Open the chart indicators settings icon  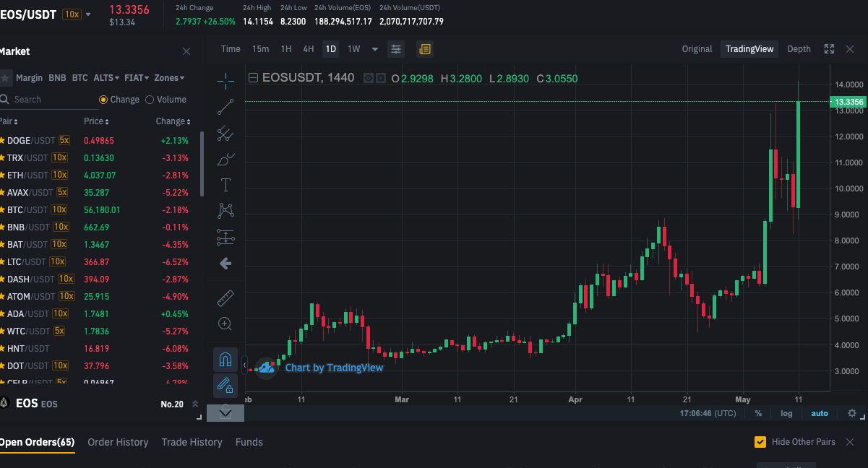396,49
